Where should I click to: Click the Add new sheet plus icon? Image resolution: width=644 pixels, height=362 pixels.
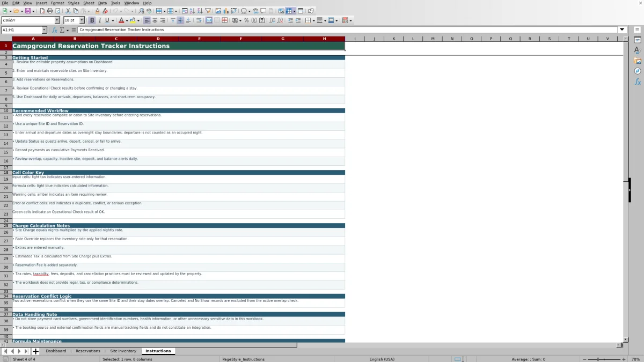[35, 351]
